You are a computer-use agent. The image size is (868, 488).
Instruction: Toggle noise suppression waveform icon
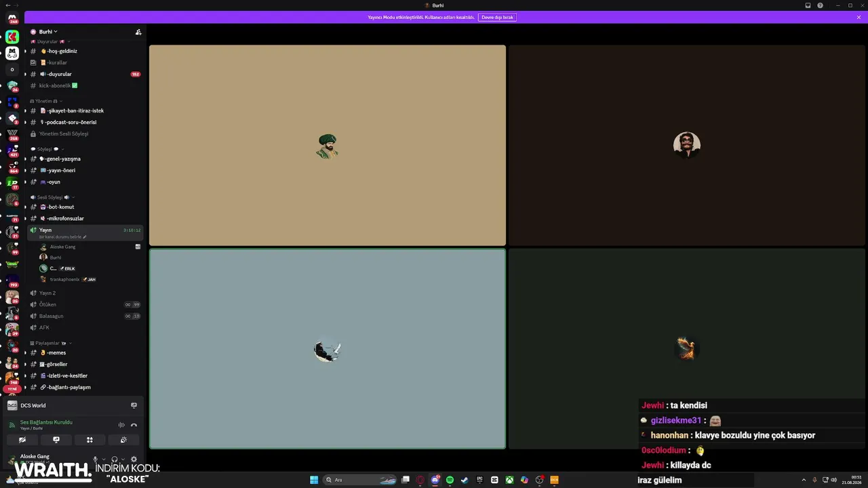(x=121, y=425)
